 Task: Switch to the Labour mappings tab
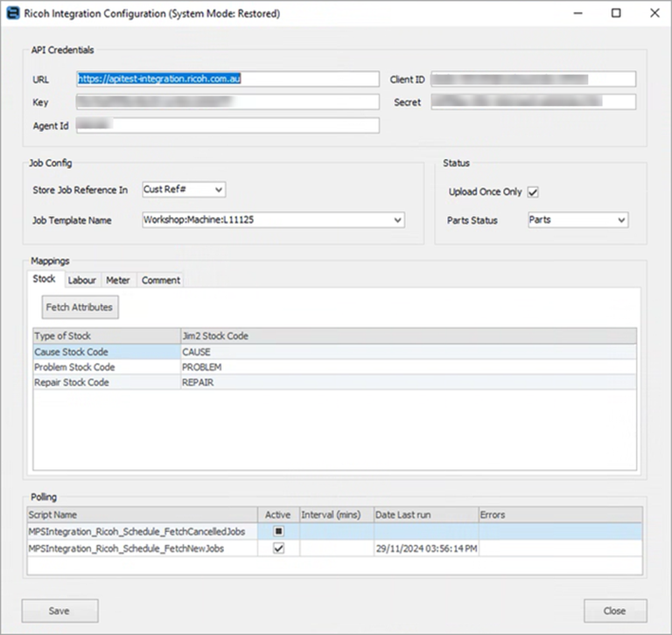(x=81, y=281)
